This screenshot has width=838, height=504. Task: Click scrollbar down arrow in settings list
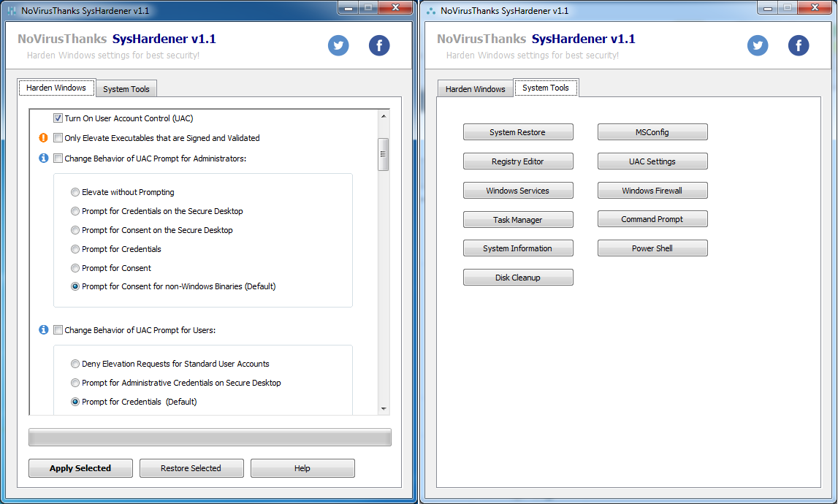[x=383, y=409]
